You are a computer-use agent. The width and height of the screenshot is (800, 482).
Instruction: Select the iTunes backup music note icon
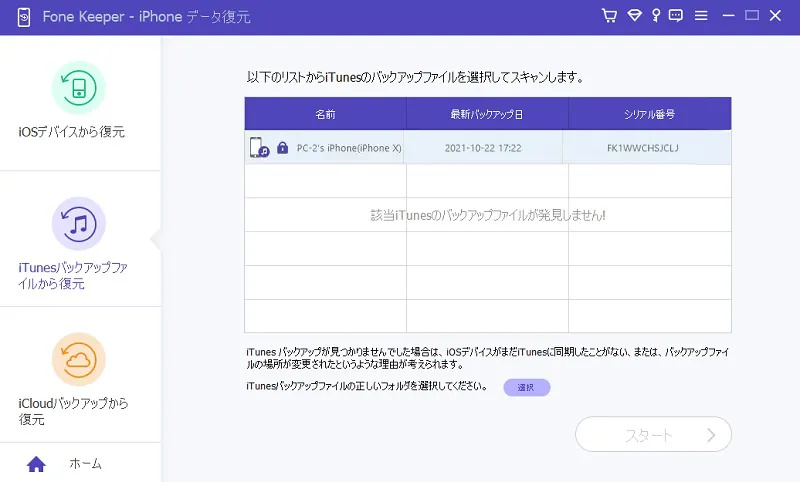click(x=79, y=223)
